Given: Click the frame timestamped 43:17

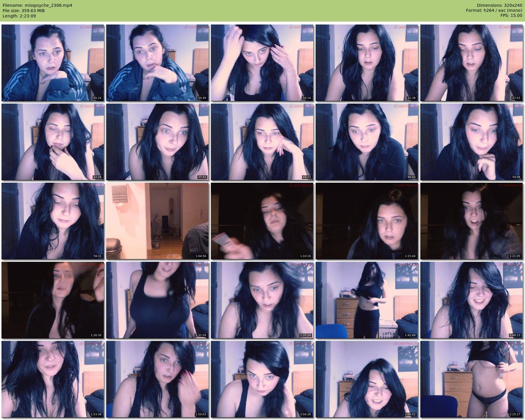Looking at the screenshot, I should (262, 142).
